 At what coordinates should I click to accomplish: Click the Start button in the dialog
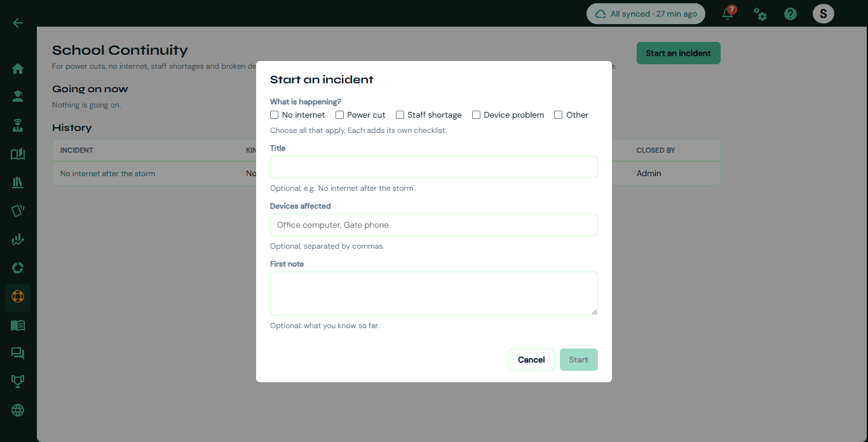pyautogui.click(x=579, y=360)
